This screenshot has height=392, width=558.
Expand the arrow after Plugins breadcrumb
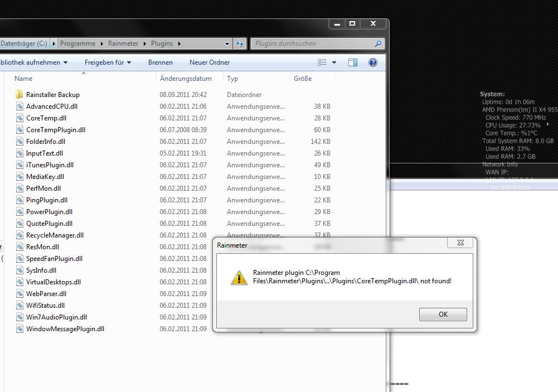[179, 44]
